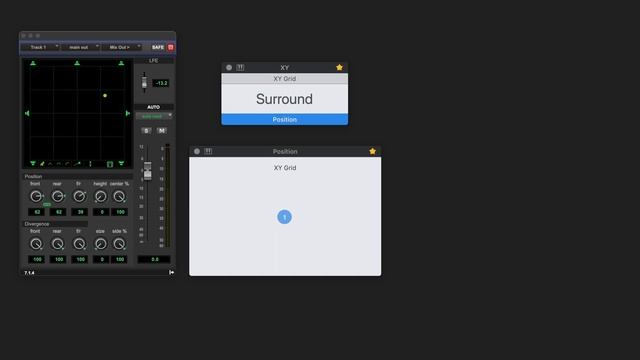Click the Position height value 0
This screenshot has height=360, width=640.
pos(101,212)
